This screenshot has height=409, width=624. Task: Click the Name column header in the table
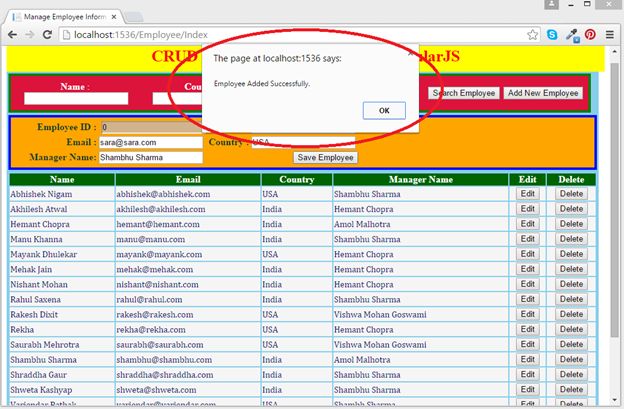62,179
